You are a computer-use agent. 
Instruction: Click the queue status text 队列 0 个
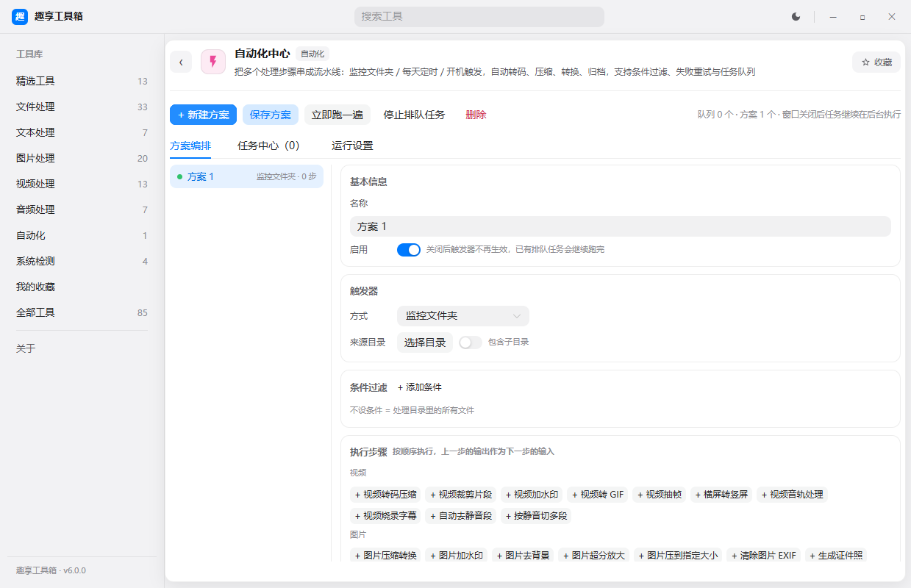[715, 115]
